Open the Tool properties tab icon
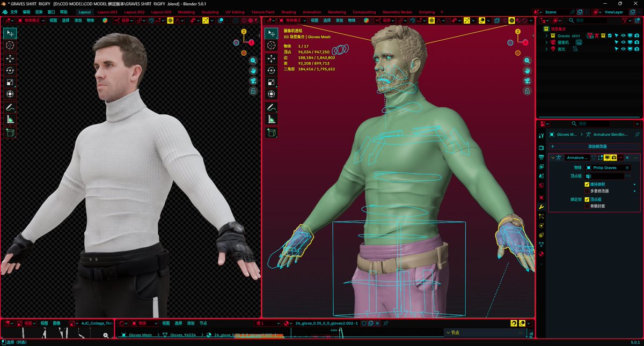Viewport: 644px width, 346px height. coord(541,136)
